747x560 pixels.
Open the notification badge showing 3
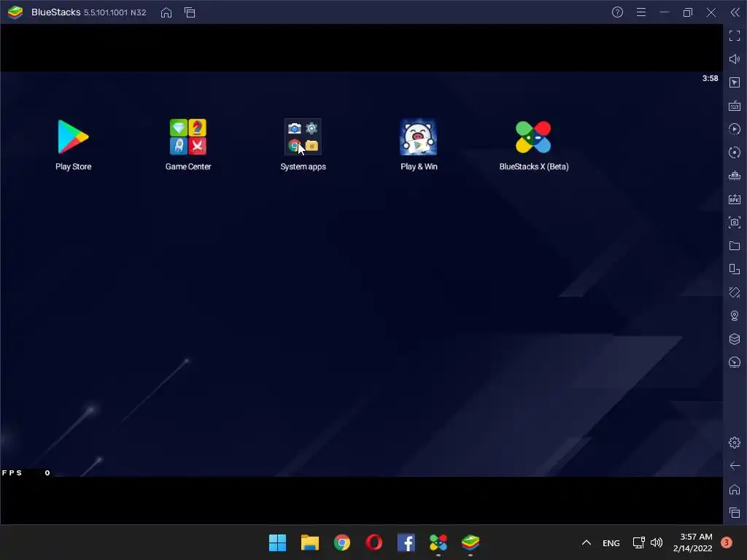(726, 542)
